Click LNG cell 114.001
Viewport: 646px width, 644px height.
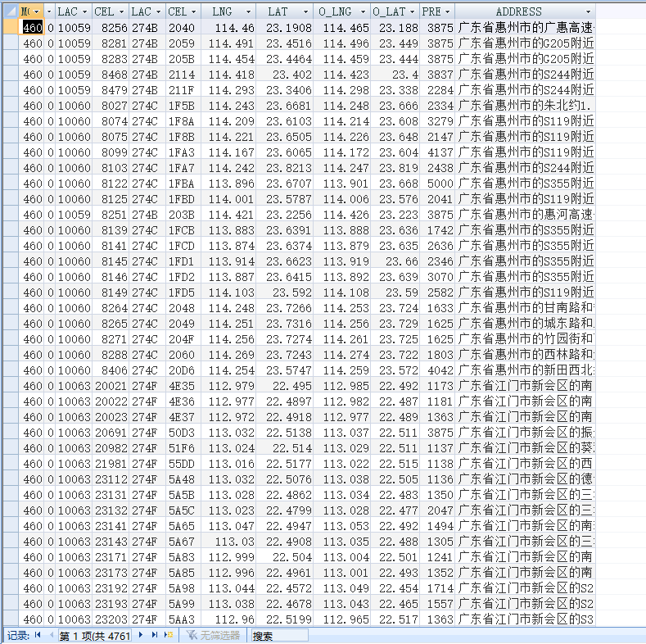(228, 199)
